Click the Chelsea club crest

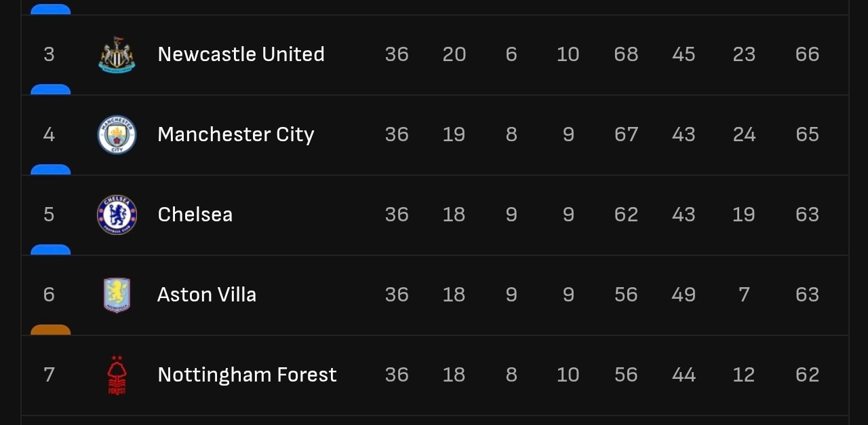(x=117, y=215)
